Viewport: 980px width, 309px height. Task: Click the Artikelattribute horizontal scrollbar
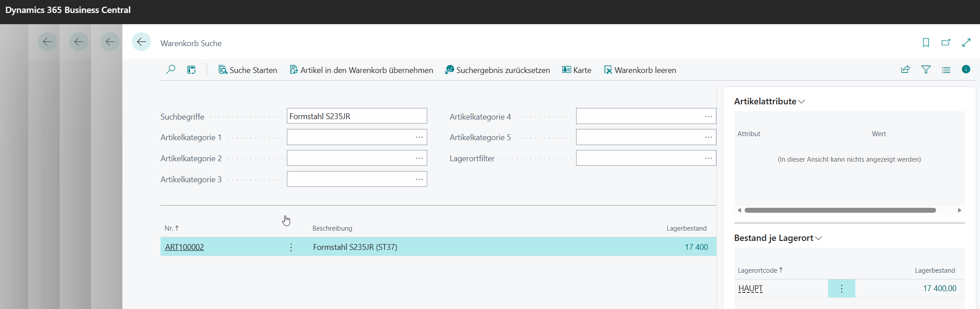tap(840, 210)
